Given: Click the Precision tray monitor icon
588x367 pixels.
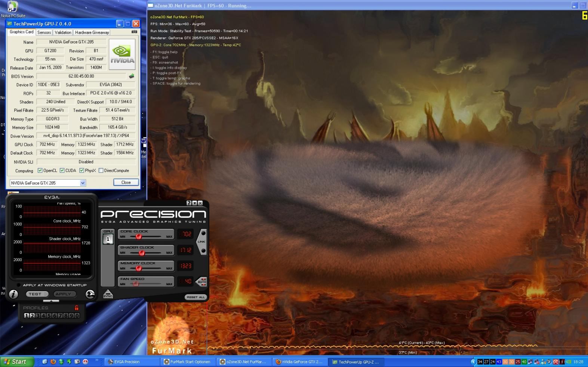Looking at the screenshot, I should click(x=562, y=362).
